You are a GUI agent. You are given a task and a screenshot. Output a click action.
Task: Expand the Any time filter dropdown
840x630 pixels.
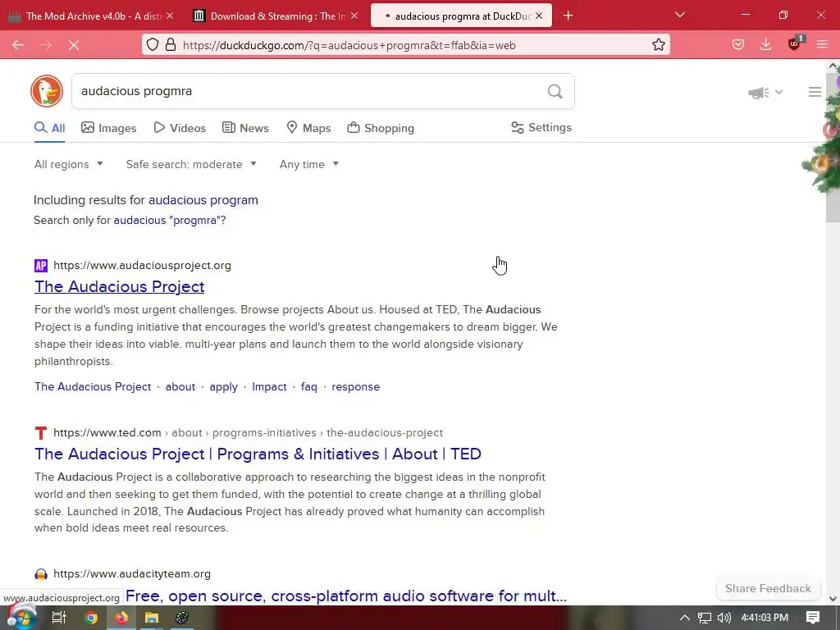[309, 164]
